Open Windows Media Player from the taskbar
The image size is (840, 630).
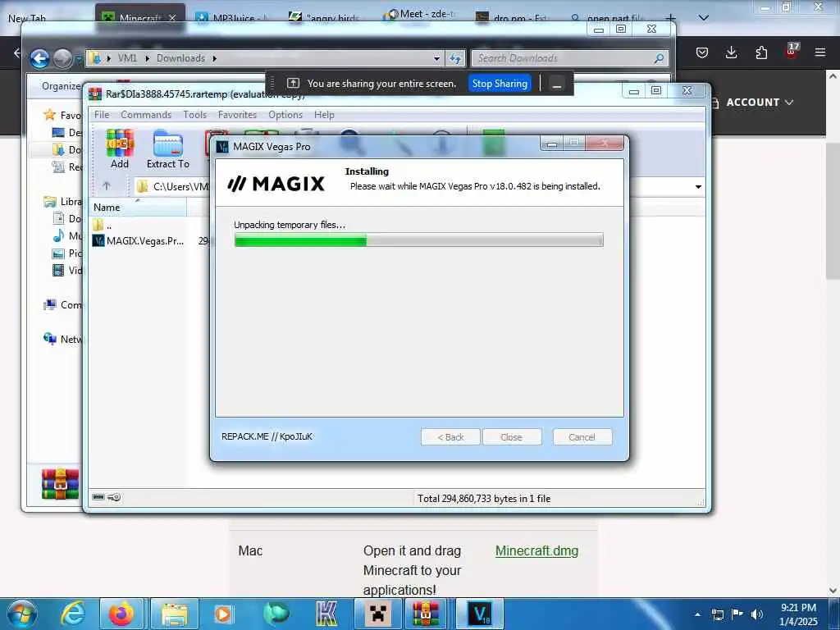pyautogui.click(x=222, y=614)
